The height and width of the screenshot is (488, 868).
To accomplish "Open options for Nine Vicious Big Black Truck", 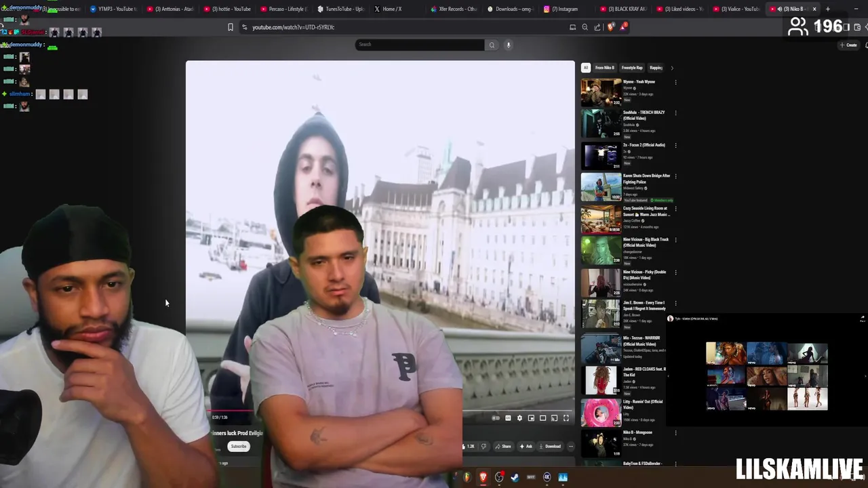I will coord(675,241).
